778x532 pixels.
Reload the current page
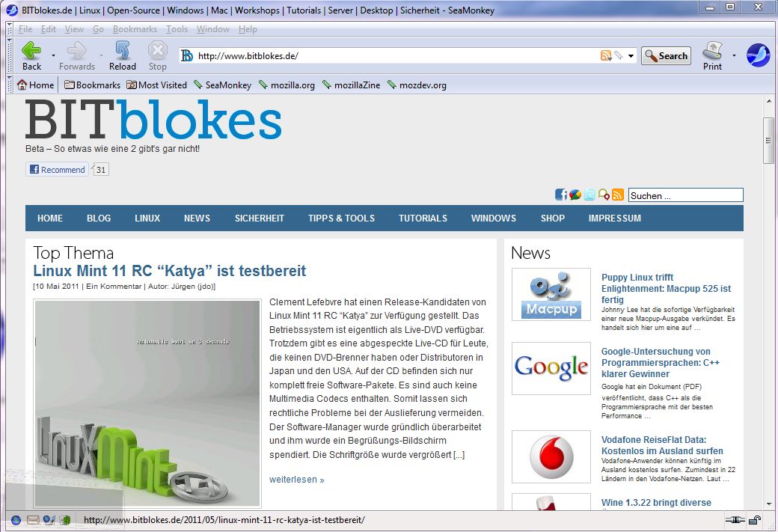click(x=122, y=55)
